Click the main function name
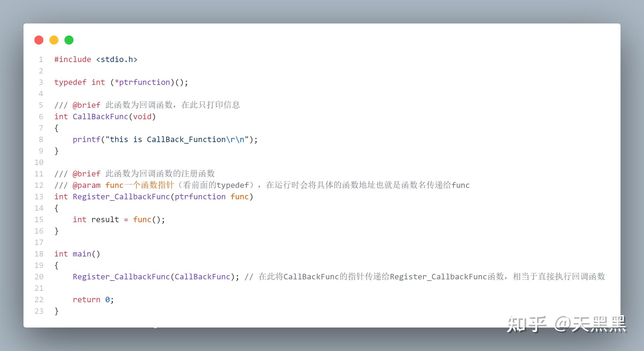Image resolution: width=644 pixels, height=351 pixels. click(82, 254)
